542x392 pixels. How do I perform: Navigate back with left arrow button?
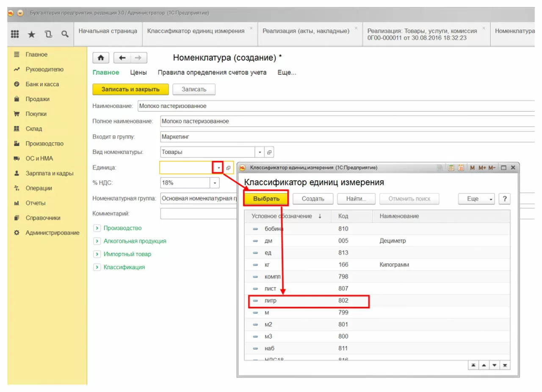point(122,58)
